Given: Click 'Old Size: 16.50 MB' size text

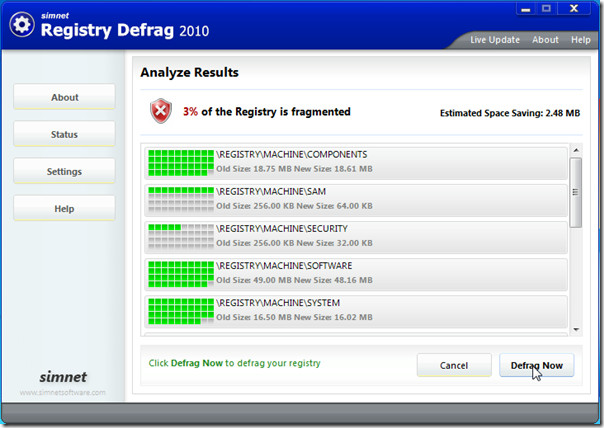Looking at the screenshot, I should tap(254, 317).
